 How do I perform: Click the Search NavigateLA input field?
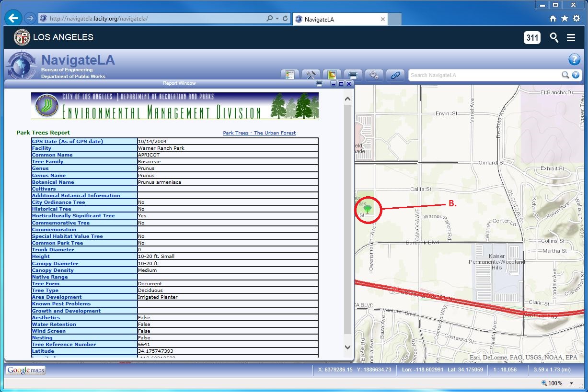484,75
